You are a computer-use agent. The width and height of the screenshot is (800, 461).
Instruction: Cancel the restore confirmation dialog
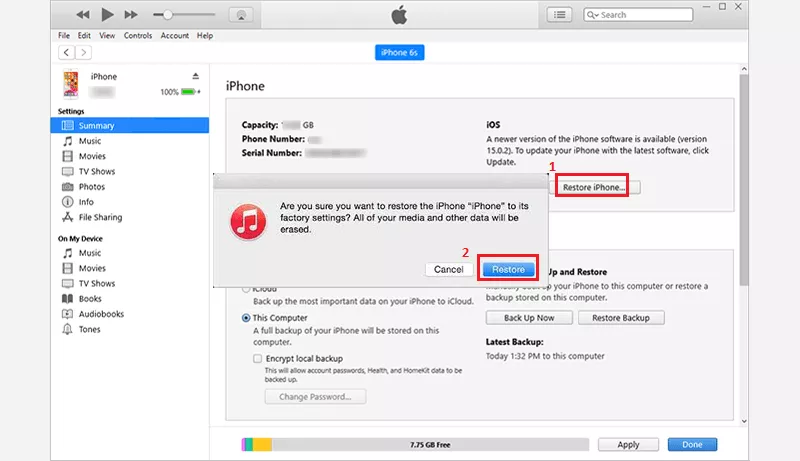448,269
